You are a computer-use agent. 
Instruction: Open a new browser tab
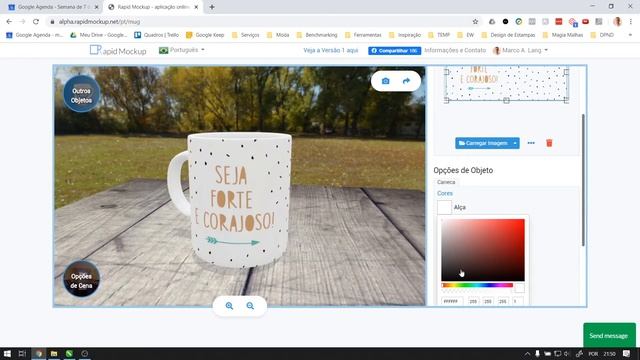click(212, 7)
